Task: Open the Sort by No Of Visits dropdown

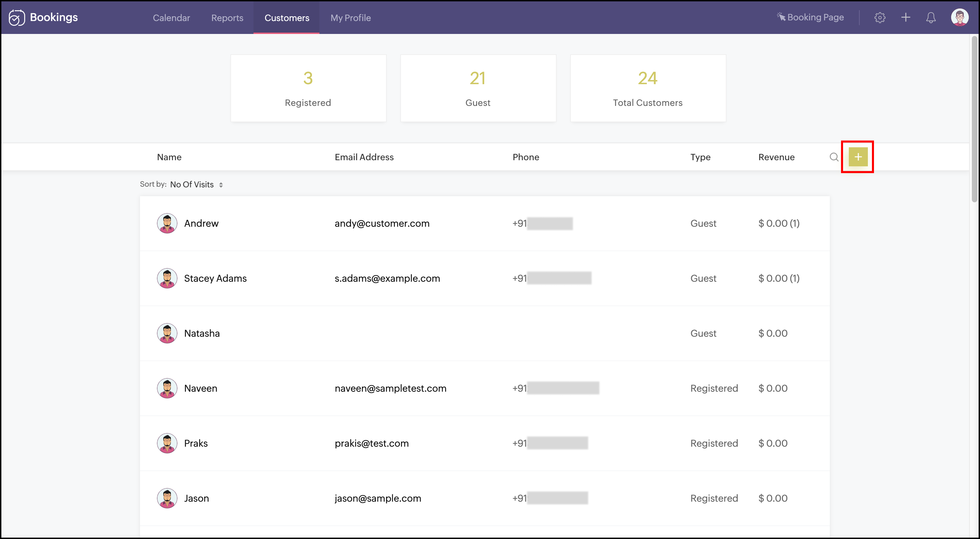Action: (x=196, y=184)
